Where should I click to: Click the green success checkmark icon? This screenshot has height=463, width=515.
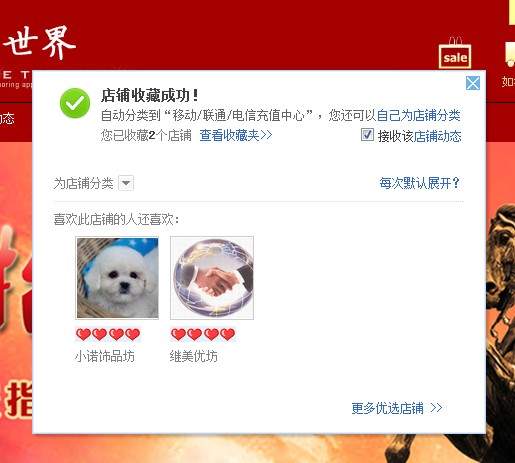pyautogui.click(x=75, y=103)
